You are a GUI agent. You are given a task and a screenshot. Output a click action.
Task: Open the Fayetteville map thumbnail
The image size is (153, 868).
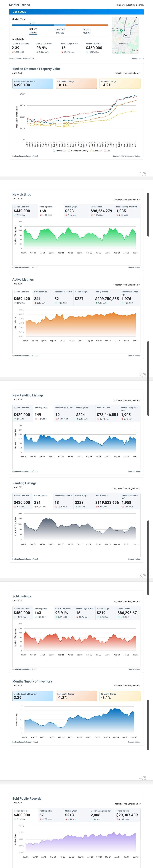(x=125, y=35)
